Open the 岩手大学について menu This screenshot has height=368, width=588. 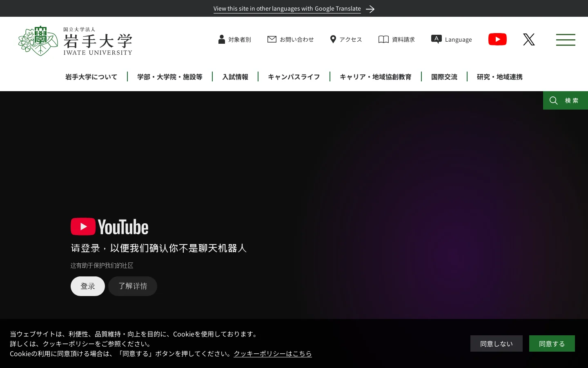[91, 77]
